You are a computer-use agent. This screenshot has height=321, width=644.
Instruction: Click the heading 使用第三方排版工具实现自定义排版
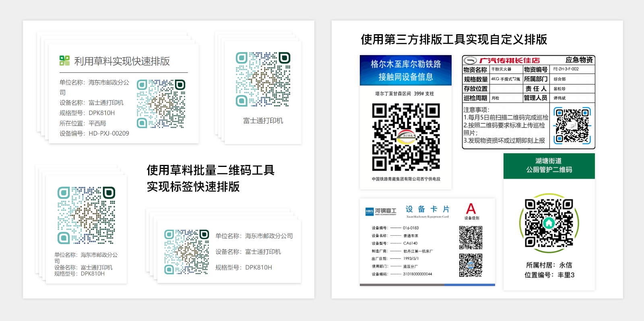[454, 39]
